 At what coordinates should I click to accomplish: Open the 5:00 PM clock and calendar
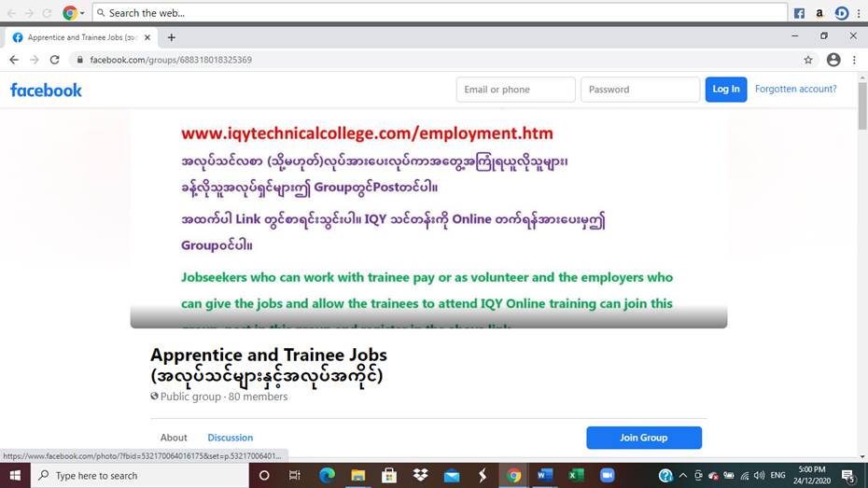812,475
